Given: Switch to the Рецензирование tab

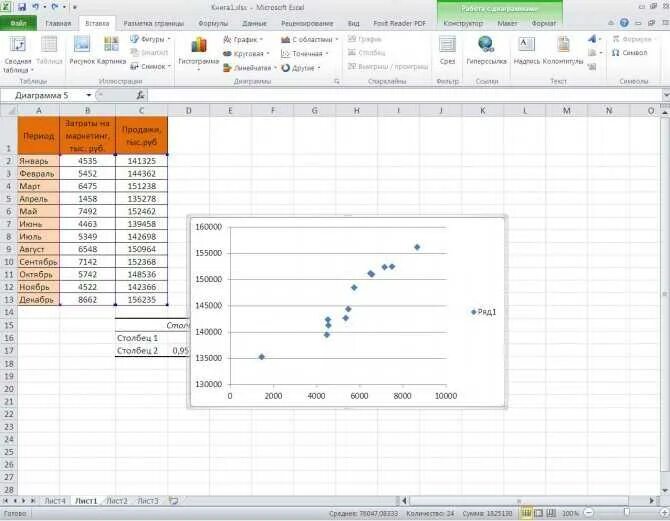Looking at the screenshot, I should 307,24.
